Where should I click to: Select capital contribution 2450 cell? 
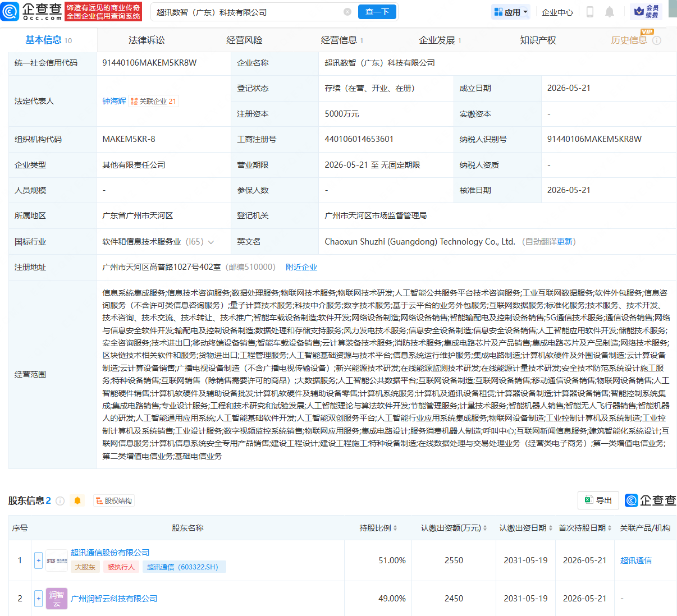point(454,599)
